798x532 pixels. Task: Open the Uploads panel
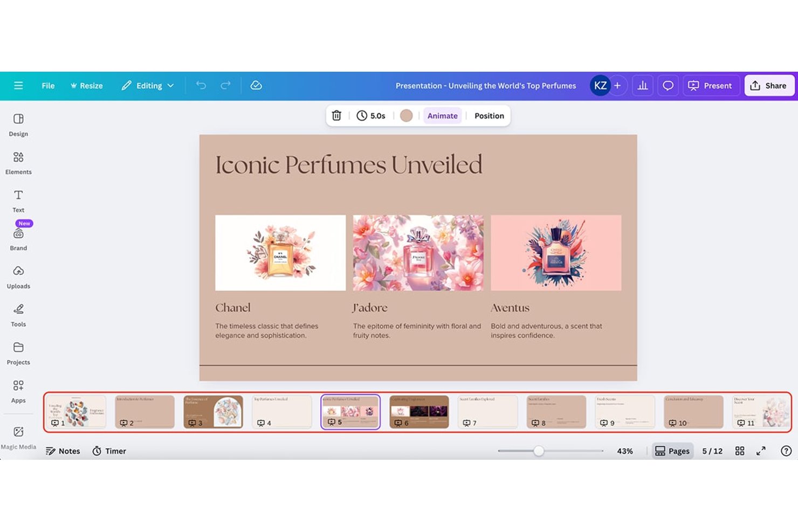click(x=18, y=278)
